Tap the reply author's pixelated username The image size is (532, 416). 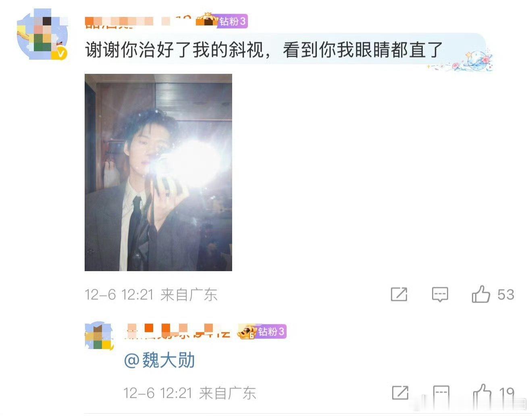tap(178, 331)
